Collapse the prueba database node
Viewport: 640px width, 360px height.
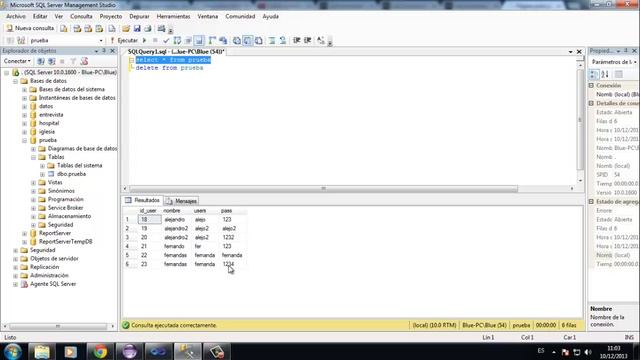click(24, 140)
